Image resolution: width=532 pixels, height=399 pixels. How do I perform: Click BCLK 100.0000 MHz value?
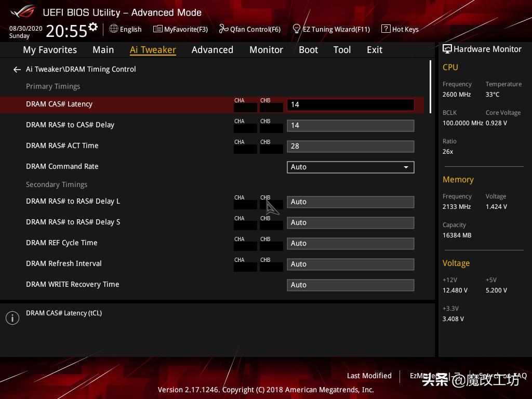(463, 123)
